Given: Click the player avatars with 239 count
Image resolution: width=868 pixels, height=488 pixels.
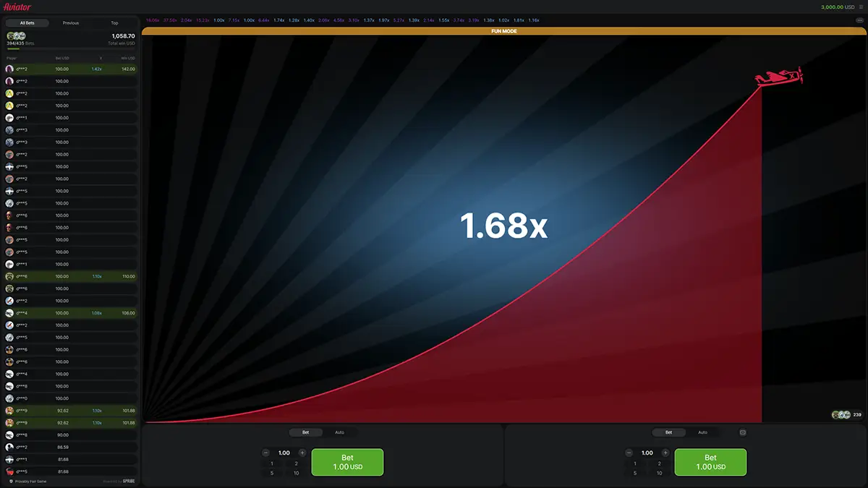Looking at the screenshot, I should 847,415.
